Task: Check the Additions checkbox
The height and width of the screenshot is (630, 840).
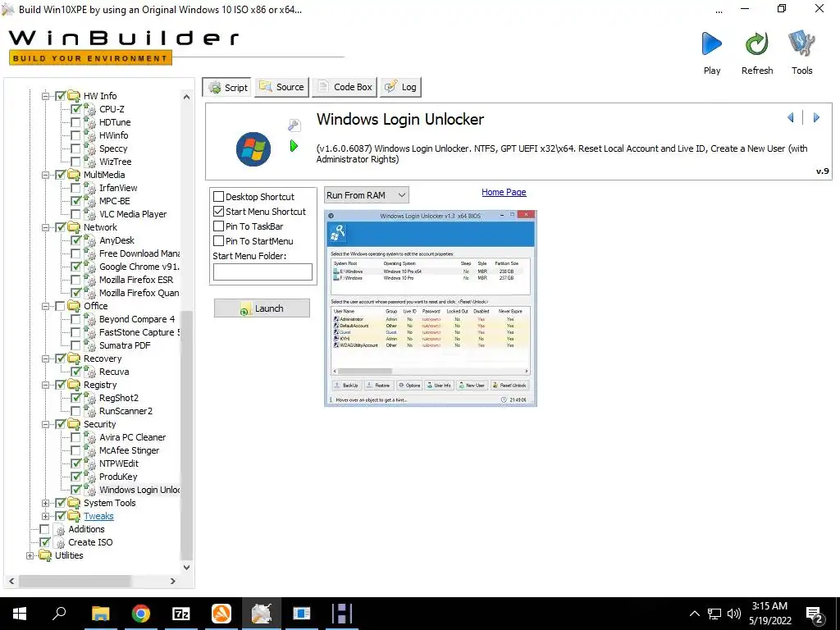Action: (x=44, y=529)
